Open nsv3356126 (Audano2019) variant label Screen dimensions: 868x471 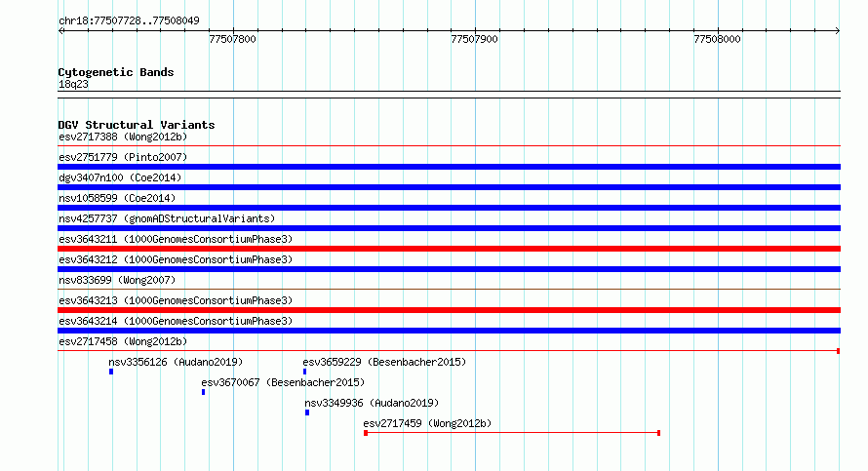click(176, 362)
